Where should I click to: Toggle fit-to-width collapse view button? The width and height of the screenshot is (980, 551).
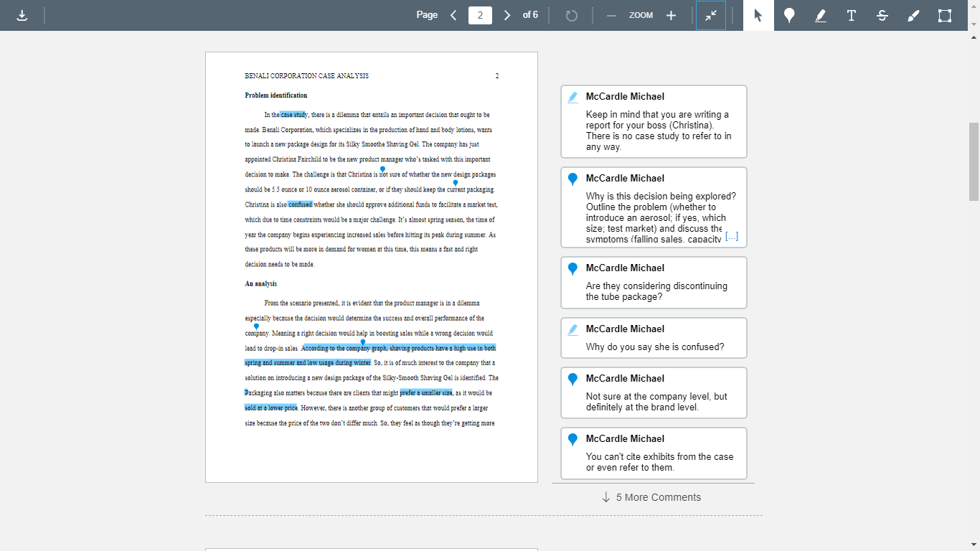[711, 15]
